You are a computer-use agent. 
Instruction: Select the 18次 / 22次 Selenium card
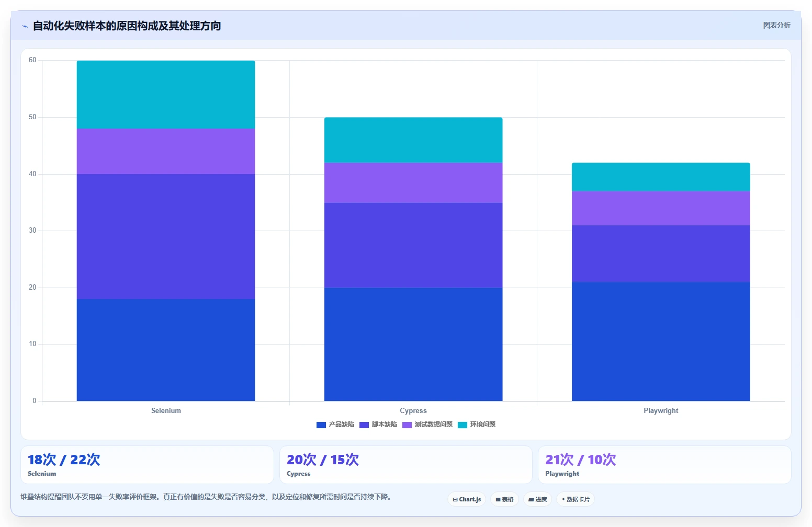[x=147, y=465]
